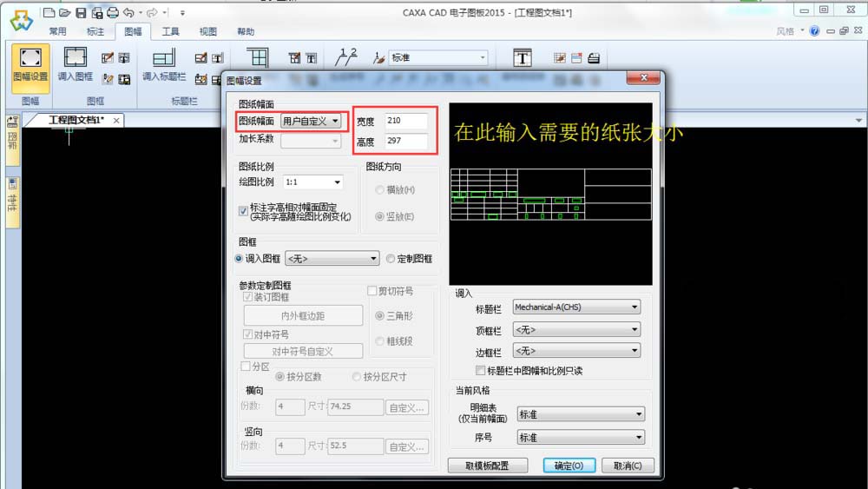868x489 pixels.
Task: Redo action in quick access toolbar
Action: [x=152, y=12]
